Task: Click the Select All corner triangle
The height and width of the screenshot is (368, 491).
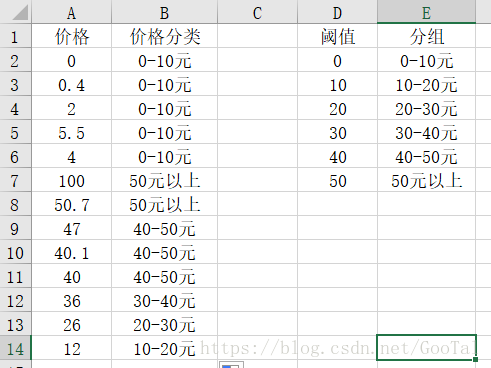Action: 19,13
